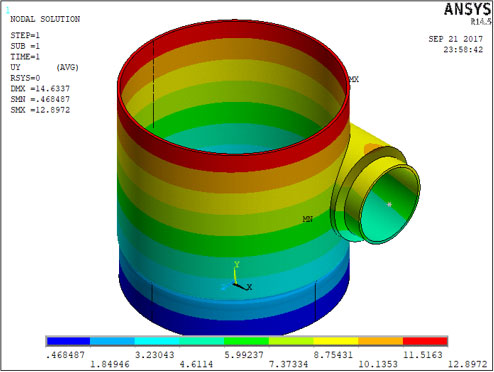The image size is (494, 372).
Task: Click the 5.99237 legend value label
Action: 244,355
